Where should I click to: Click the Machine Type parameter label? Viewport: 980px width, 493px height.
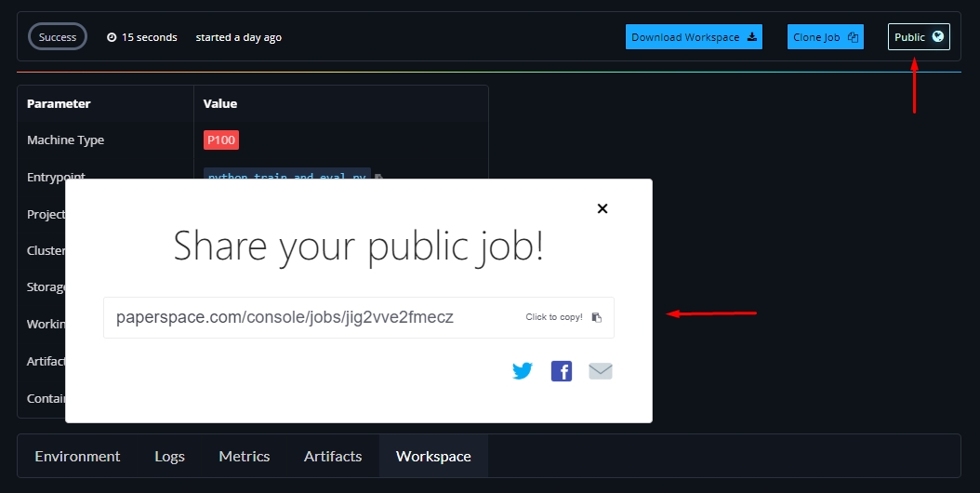click(x=66, y=140)
